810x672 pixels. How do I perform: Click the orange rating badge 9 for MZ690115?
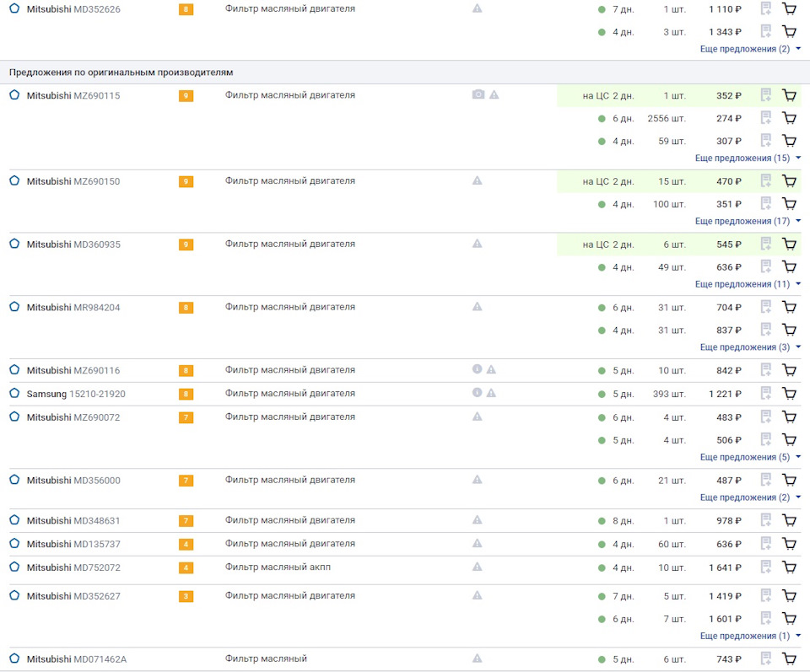186,95
